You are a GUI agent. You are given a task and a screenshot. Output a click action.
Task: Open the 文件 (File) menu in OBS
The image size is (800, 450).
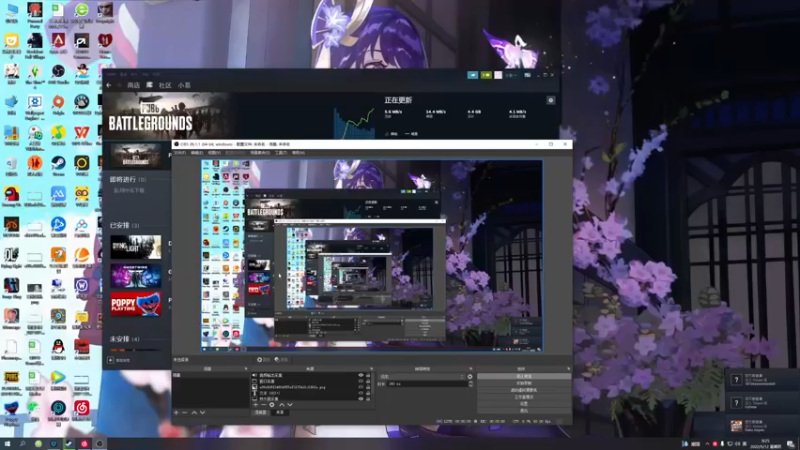180,153
